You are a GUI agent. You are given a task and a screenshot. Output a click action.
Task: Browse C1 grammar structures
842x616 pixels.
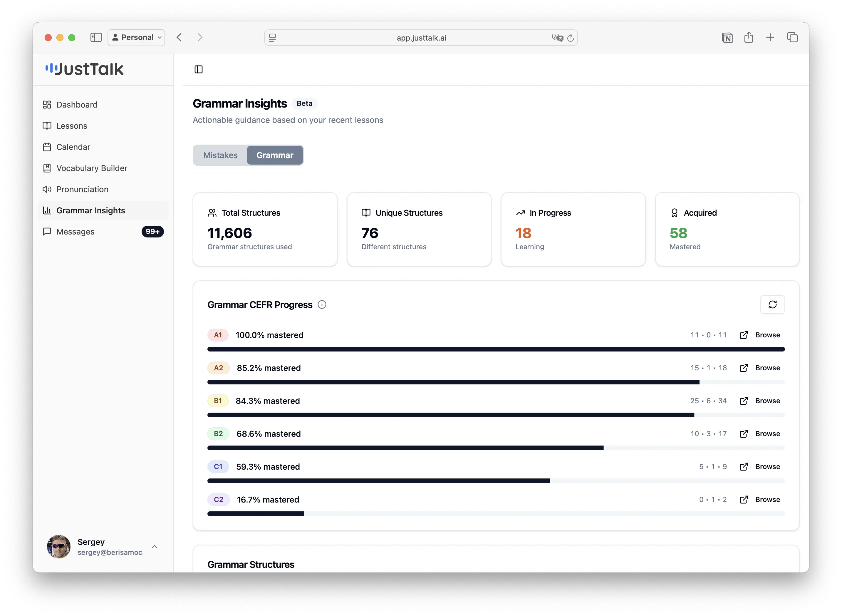point(760,467)
